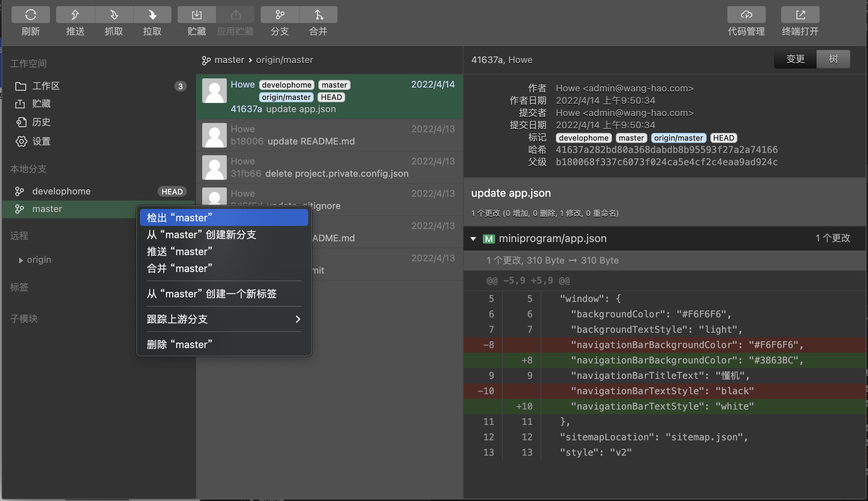This screenshot has height=501, width=868.
Task: Click added line +10 navigationBarTextStyle white
Action: (x=665, y=406)
